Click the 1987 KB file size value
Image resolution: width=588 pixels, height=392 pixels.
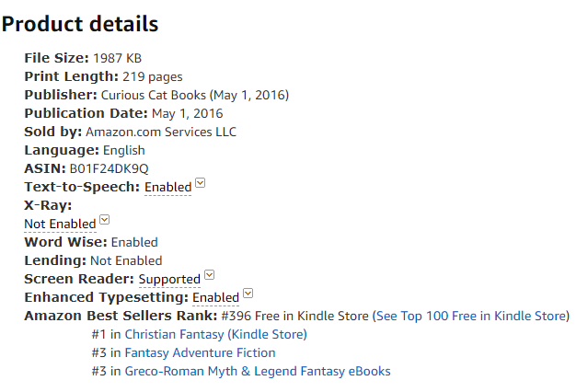point(118,58)
